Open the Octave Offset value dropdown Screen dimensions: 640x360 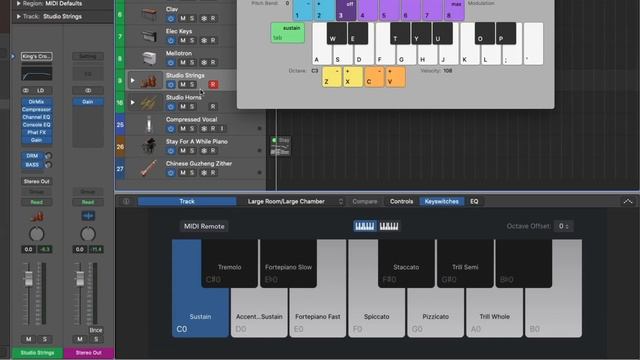point(564,226)
